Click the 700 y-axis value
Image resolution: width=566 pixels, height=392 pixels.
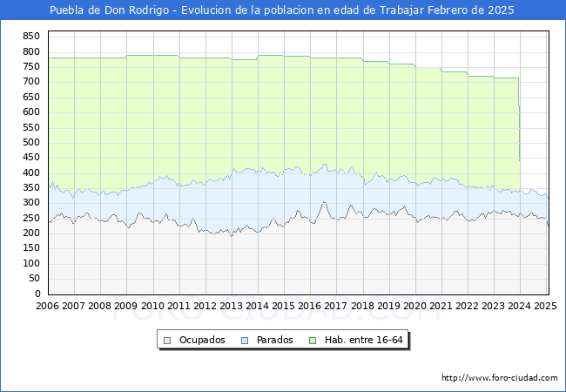click(31, 82)
